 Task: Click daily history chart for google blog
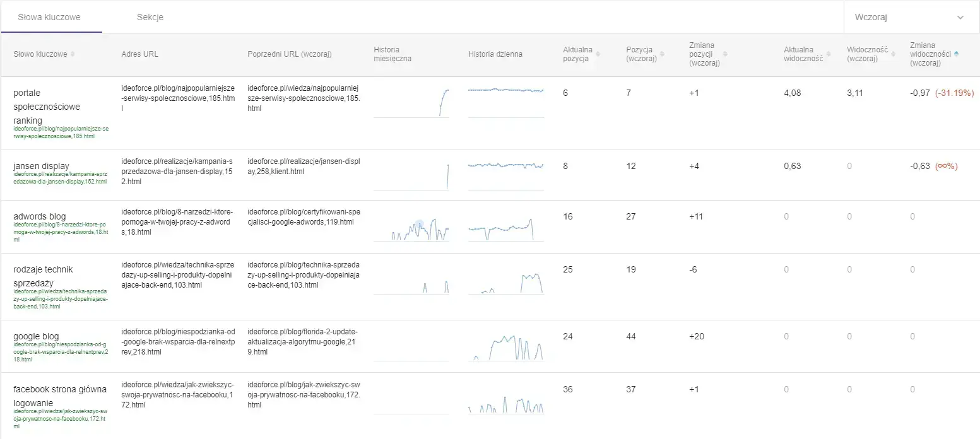pyautogui.click(x=505, y=347)
